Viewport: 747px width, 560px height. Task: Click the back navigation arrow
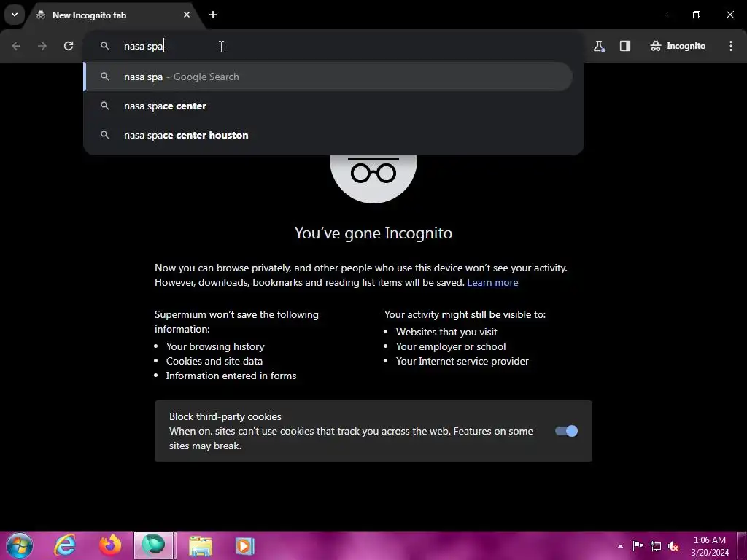point(16,46)
